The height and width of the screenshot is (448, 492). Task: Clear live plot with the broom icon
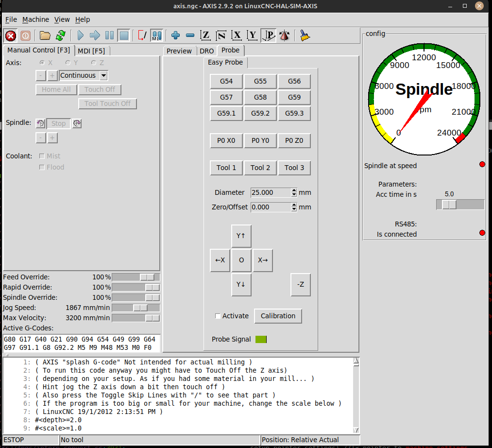tap(305, 35)
